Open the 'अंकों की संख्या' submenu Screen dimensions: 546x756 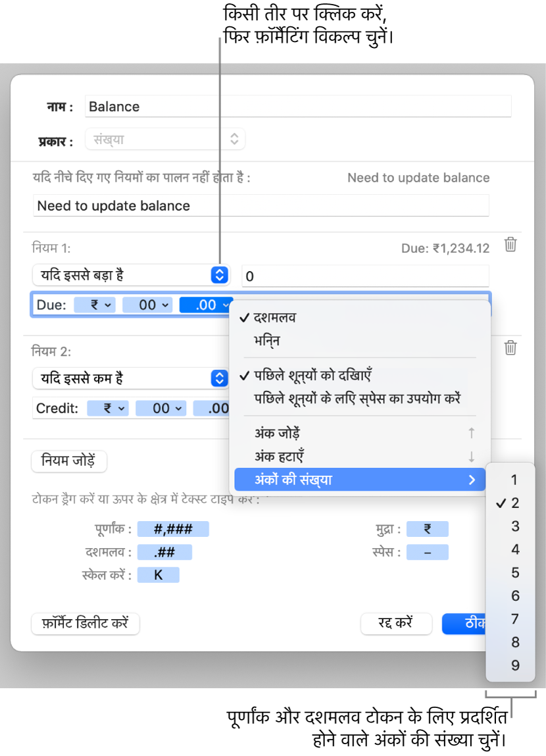point(359,480)
